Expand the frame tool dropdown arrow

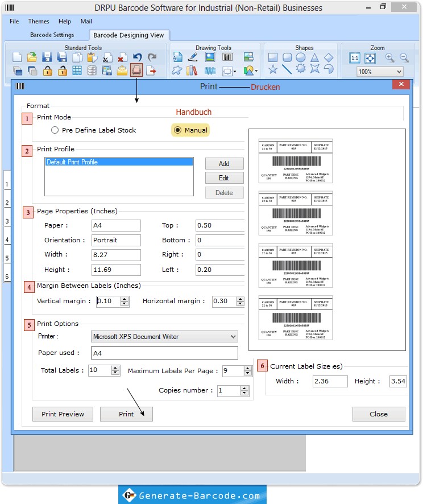click(x=235, y=71)
